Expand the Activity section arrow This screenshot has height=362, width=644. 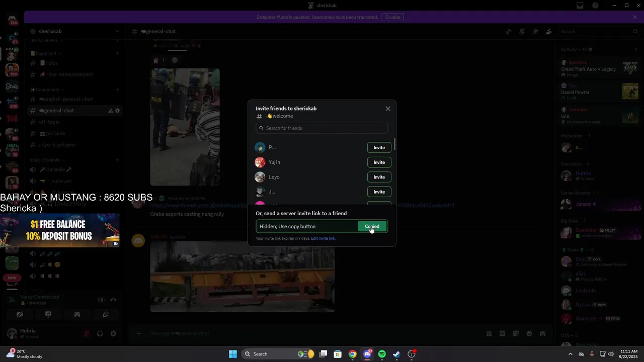(x=636, y=49)
